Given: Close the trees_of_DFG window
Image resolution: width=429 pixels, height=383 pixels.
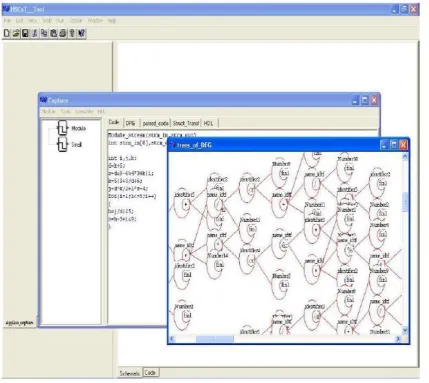Looking at the screenshot, I should (x=403, y=145).
